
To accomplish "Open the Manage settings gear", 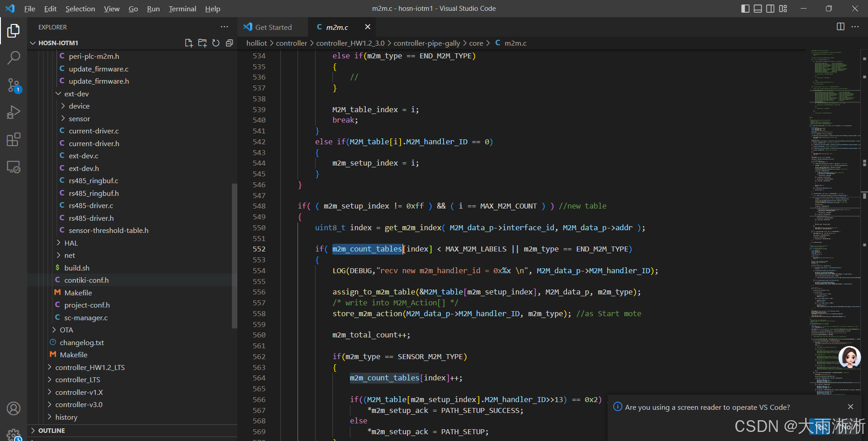I will coord(14,434).
